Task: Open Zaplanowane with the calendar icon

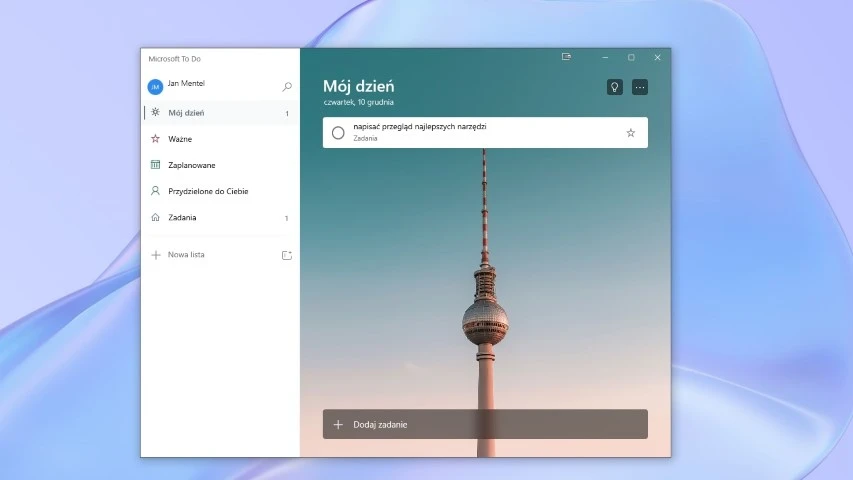Action: click(x=155, y=165)
